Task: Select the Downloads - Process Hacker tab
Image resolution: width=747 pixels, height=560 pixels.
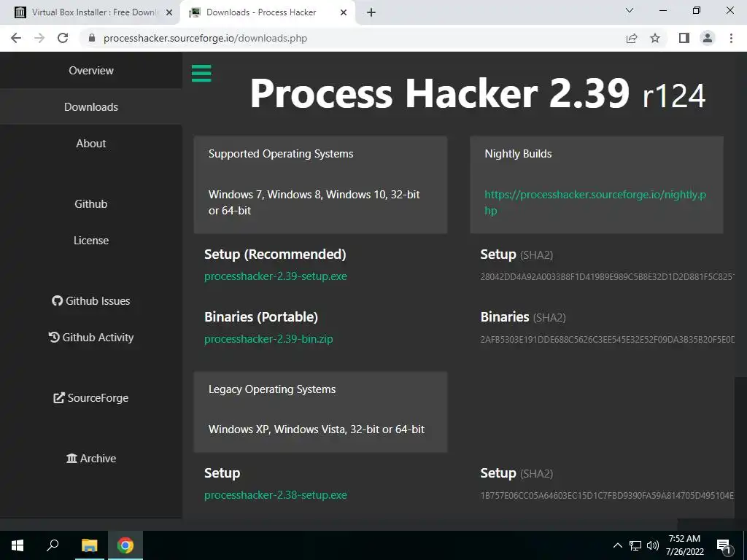Action: 267,12
